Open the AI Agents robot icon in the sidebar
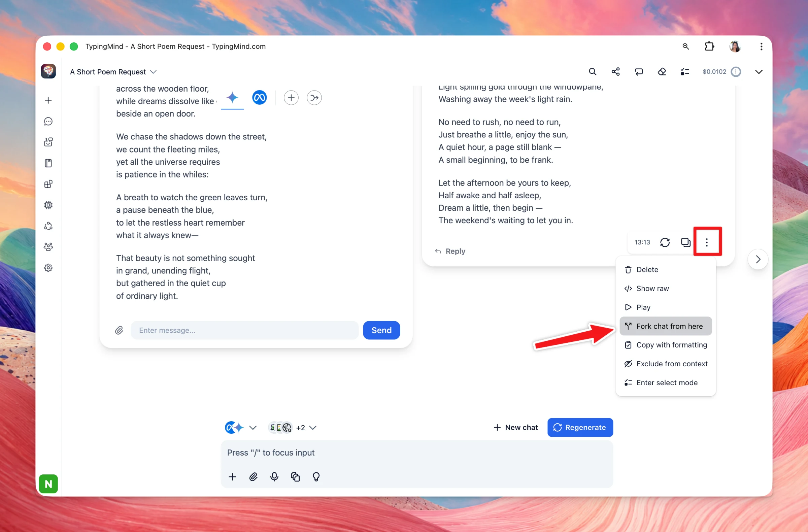 [x=48, y=142]
